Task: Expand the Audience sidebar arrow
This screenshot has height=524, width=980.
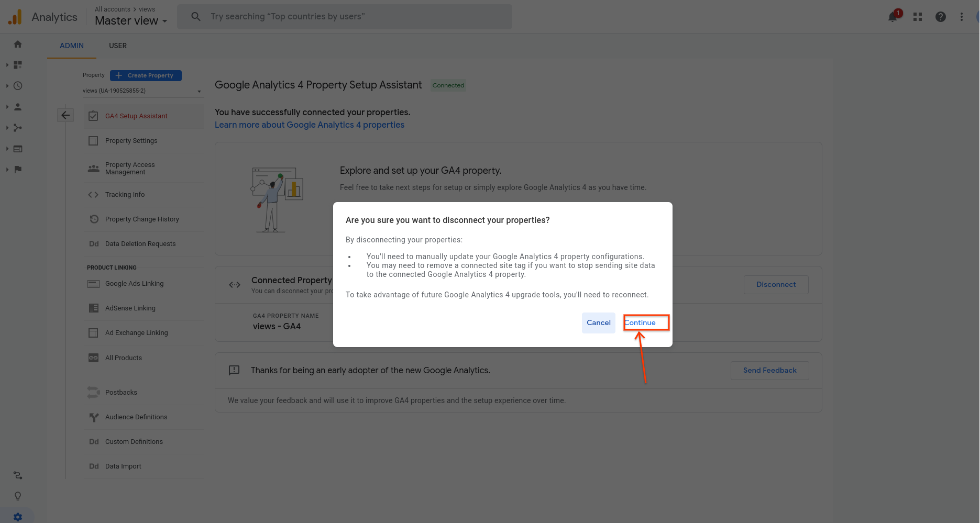Action: [7, 107]
